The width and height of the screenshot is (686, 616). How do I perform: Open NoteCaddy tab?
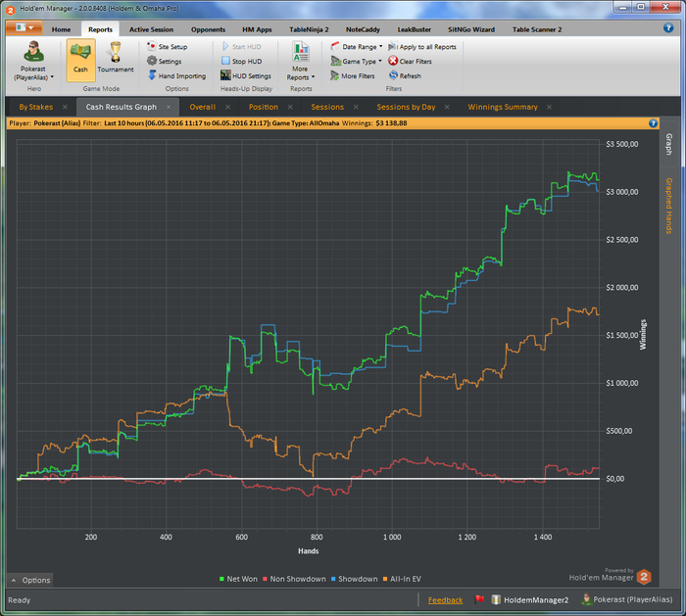[x=363, y=29]
